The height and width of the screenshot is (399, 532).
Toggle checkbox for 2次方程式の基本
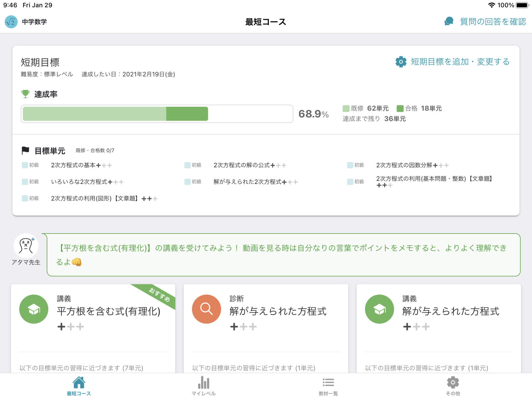(x=25, y=165)
